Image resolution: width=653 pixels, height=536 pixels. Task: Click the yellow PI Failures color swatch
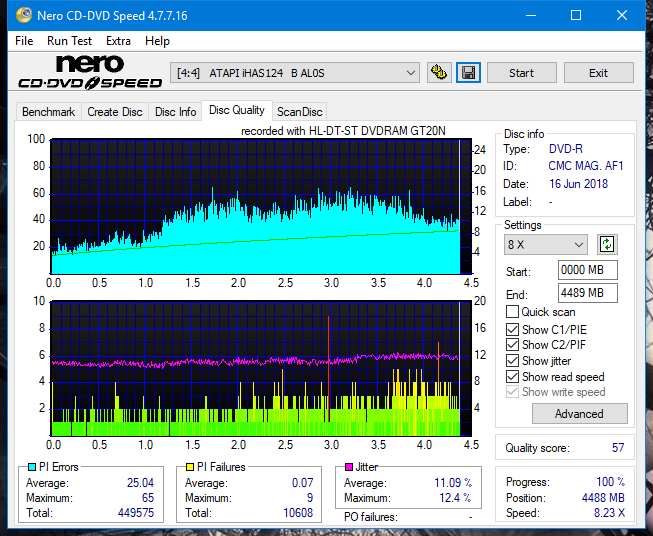(190, 467)
